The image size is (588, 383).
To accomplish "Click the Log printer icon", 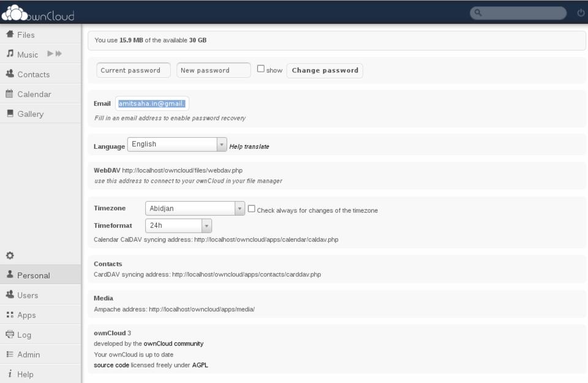I will pos(10,334).
